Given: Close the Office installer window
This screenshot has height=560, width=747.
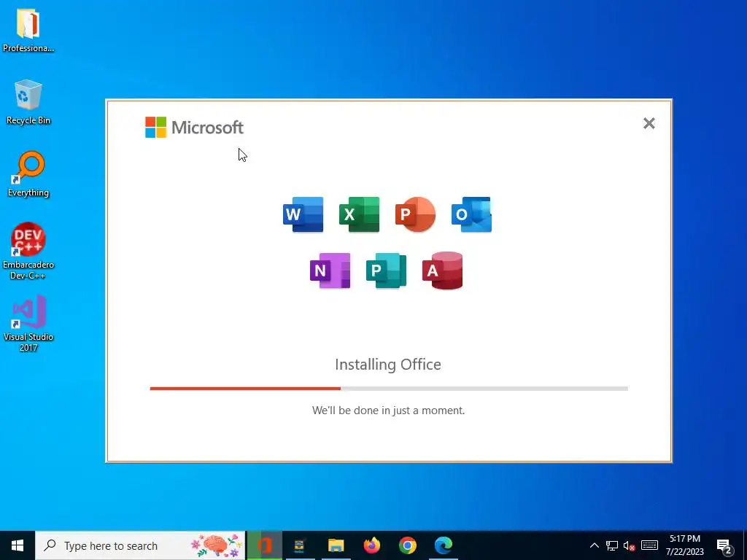Looking at the screenshot, I should coord(649,123).
